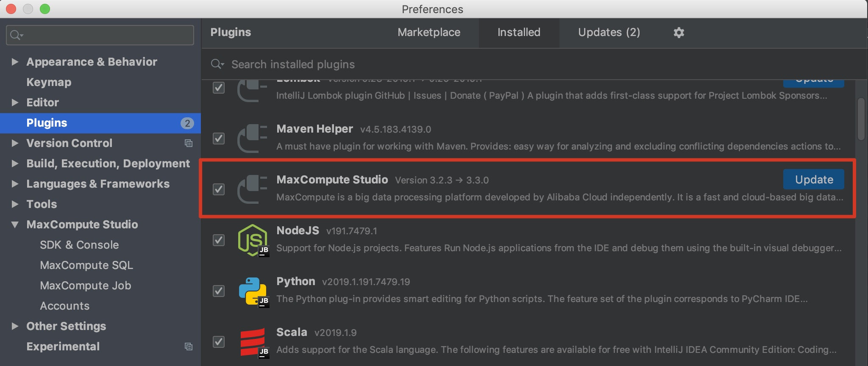Viewport: 868px width, 366px height.
Task: Click the NodeJS plugin icon
Action: tap(253, 240)
